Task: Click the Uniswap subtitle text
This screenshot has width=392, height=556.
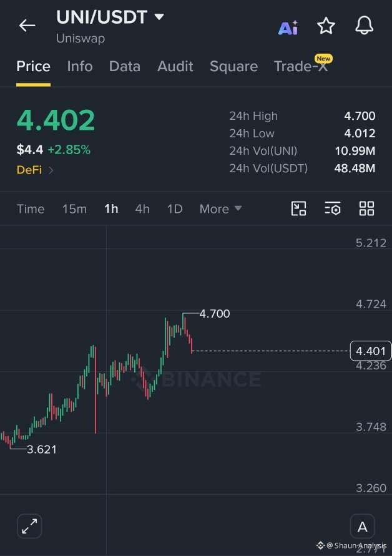Action: (81, 38)
